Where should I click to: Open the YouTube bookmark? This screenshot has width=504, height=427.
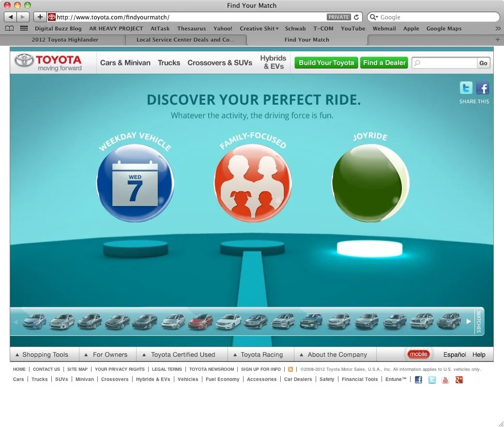(353, 28)
